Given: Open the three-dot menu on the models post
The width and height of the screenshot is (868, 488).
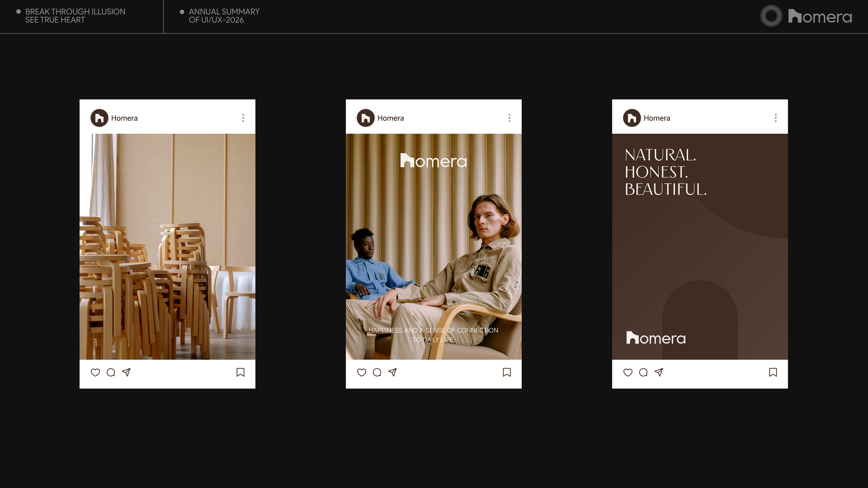Looking at the screenshot, I should (509, 118).
